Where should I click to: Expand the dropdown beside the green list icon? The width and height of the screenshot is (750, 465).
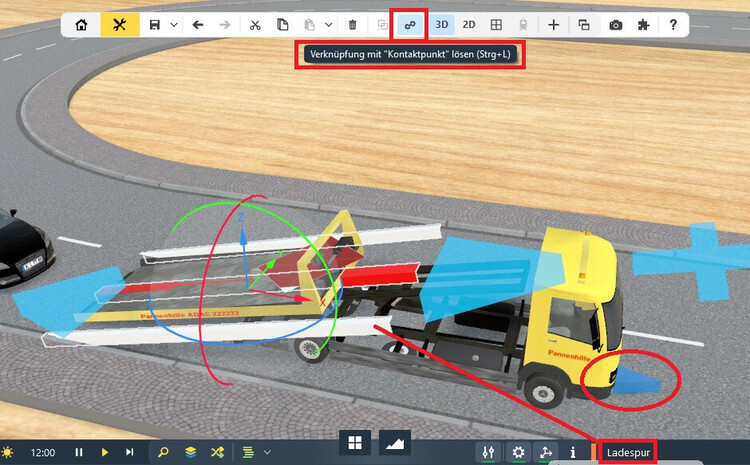(x=267, y=452)
